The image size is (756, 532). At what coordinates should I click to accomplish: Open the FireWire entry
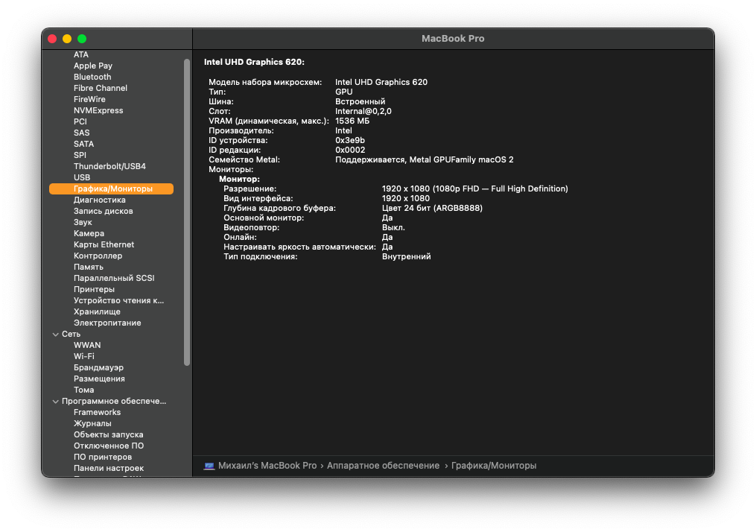pyautogui.click(x=89, y=99)
